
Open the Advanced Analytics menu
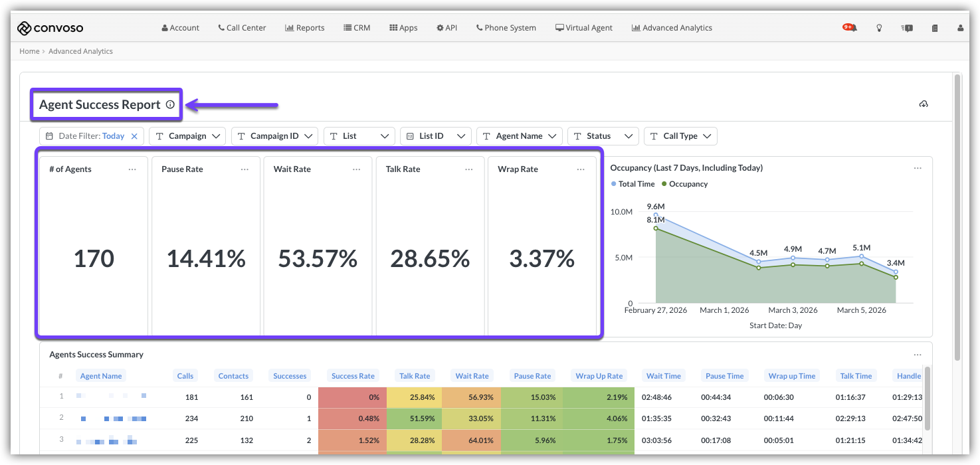(x=672, y=28)
